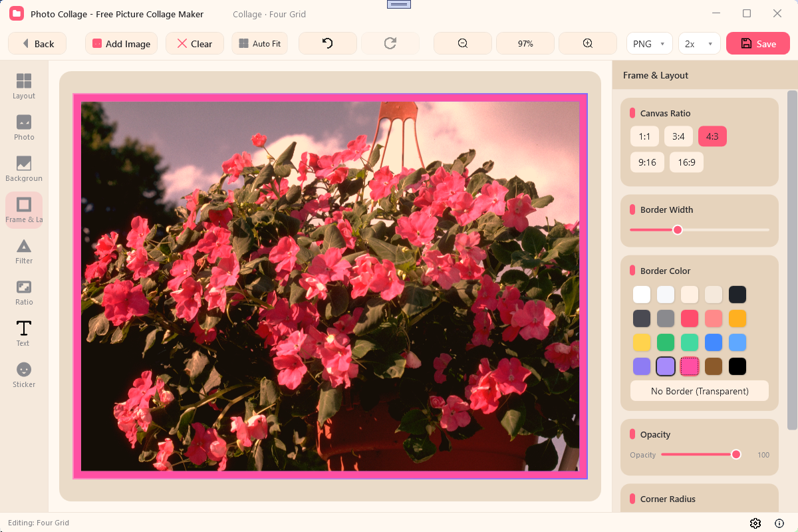798x532 pixels.
Task: Click the Auto Fit button
Action: [x=259, y=43]
